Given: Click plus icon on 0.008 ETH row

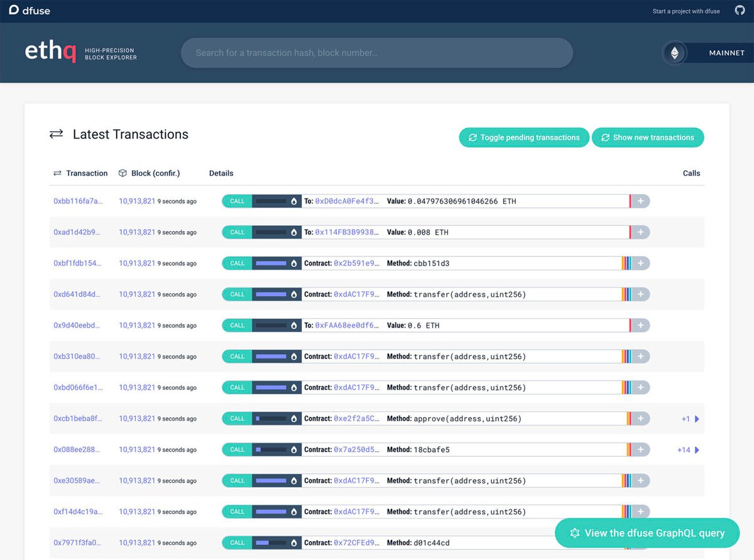Looking at the screenshot, I should (x=640, y=232).
